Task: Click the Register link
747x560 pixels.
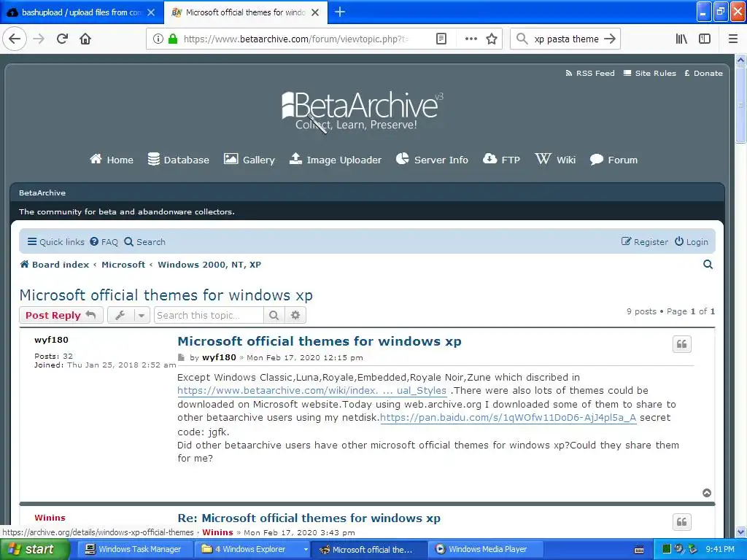Action: (x=645, y=242)
